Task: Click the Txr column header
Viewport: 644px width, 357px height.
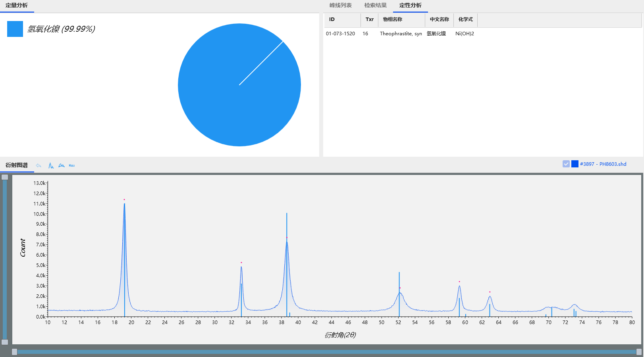Action: pos(370,19)
